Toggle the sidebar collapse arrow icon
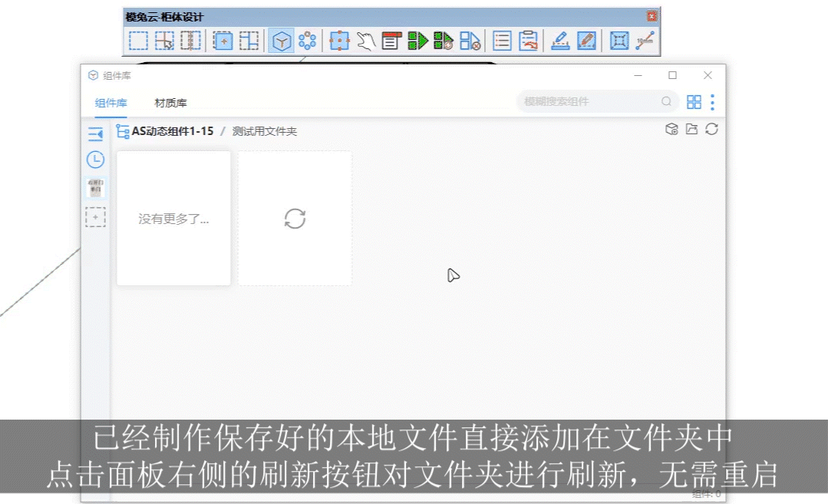 coord(95,132)
